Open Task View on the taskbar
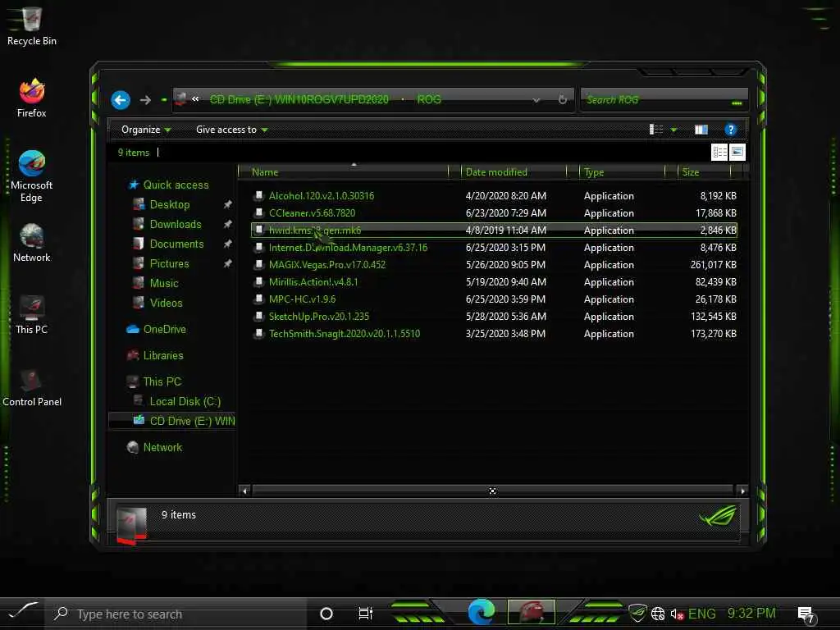This screenshot has width=840, height=630. tap(365, 614)
